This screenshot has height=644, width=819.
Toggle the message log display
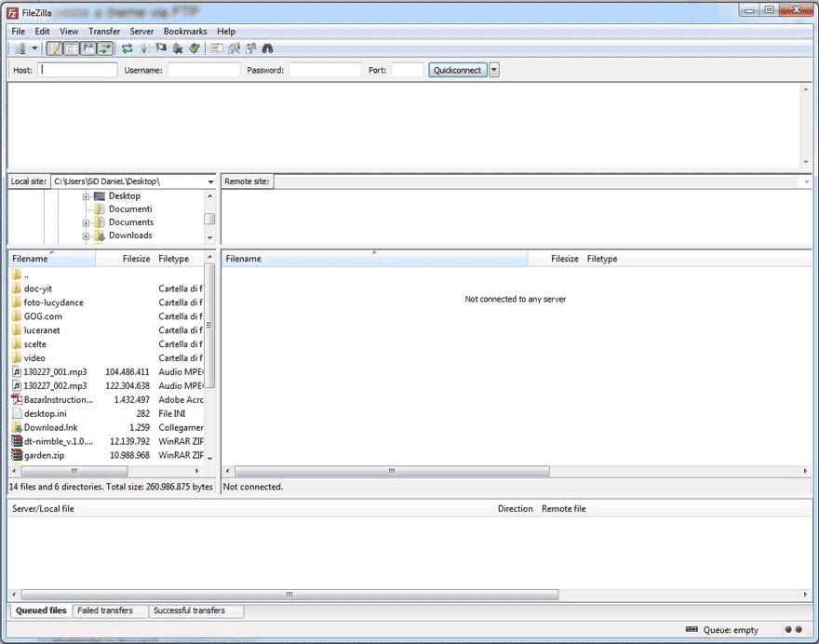coord(54,48)
